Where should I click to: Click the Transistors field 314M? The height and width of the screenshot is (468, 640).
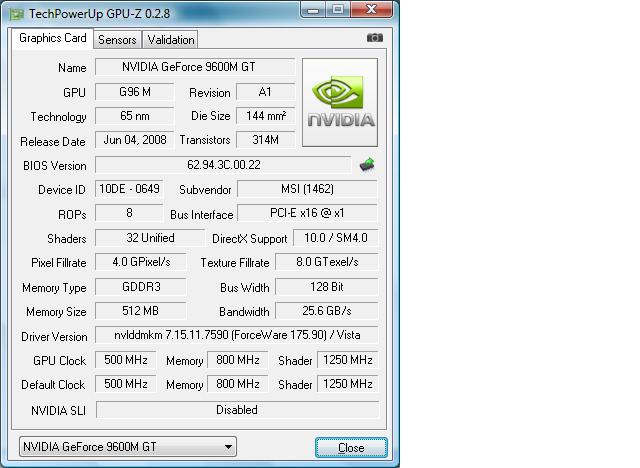265,140
